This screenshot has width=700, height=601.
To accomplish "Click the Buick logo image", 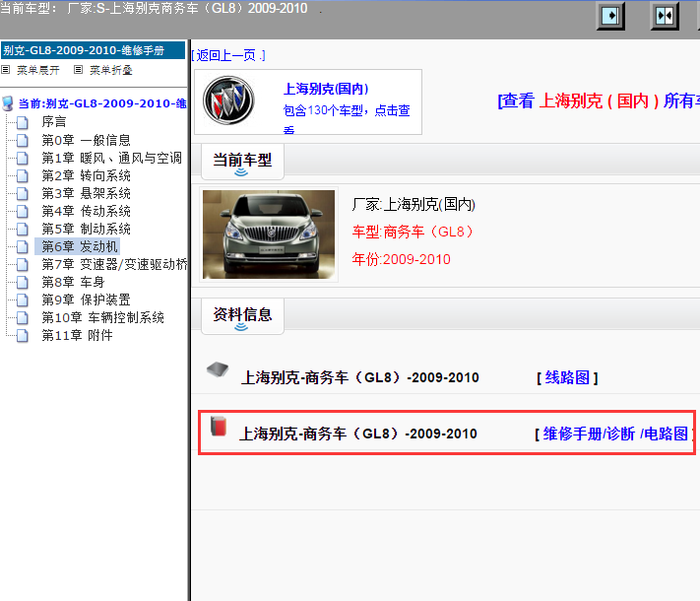I will click(228, 100).
